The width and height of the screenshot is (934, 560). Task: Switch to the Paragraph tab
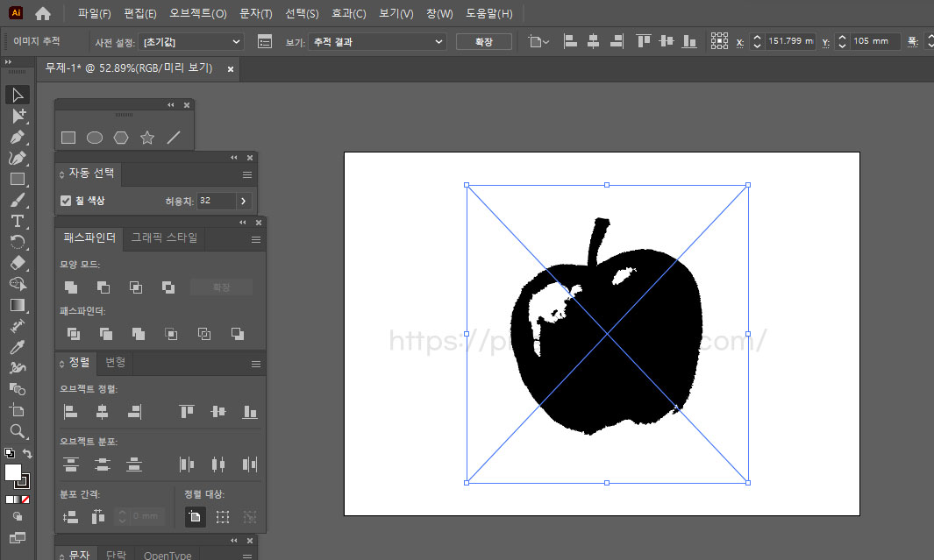pos(116,555)
